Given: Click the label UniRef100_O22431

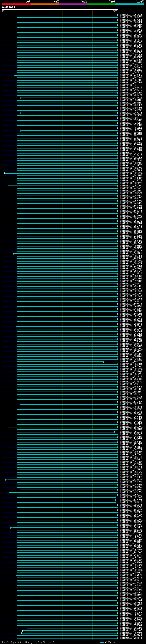Looking at the screenshot, I should (131, 115).
